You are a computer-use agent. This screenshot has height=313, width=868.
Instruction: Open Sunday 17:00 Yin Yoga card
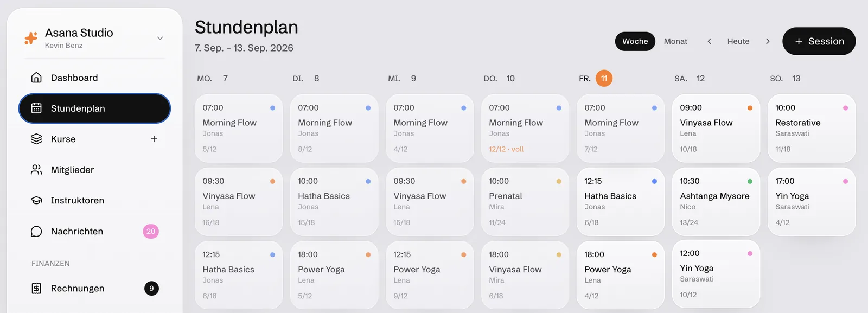click(x=812, y=202)
